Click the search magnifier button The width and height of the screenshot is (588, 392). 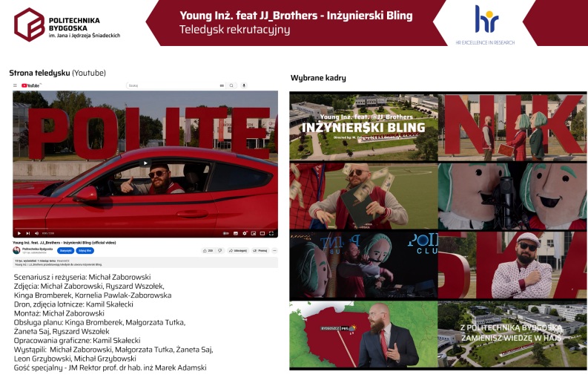click(x=231, y=85)
